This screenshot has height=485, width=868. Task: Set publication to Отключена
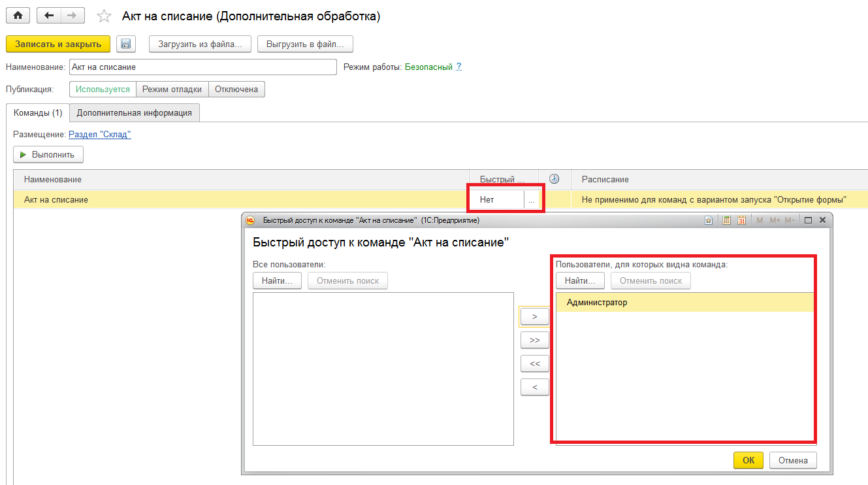pyautogui.click(x=236, y=90)
